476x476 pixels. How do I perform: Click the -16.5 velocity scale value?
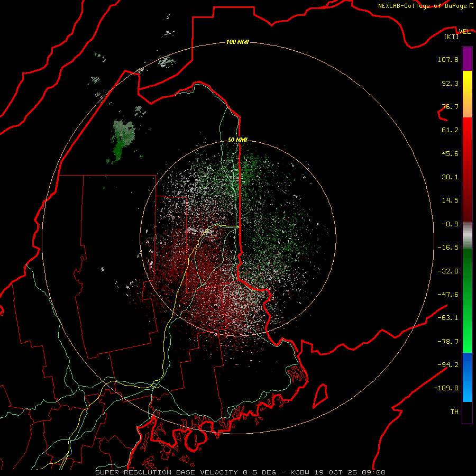tap(448, 248)
